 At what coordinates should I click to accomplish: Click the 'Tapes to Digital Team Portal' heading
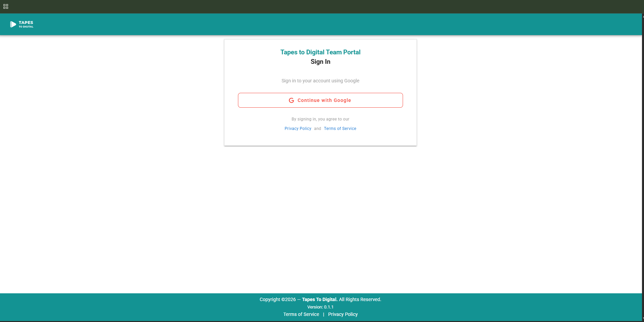point(320,52)
